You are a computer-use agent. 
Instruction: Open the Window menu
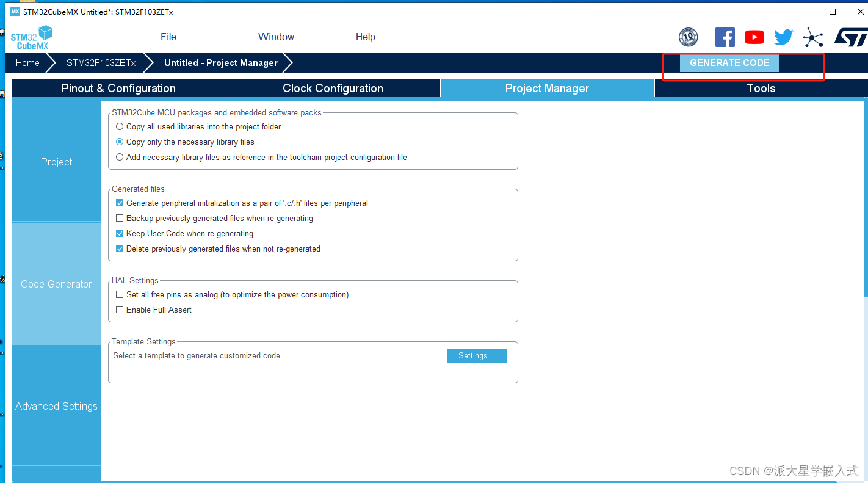[276, 37]
